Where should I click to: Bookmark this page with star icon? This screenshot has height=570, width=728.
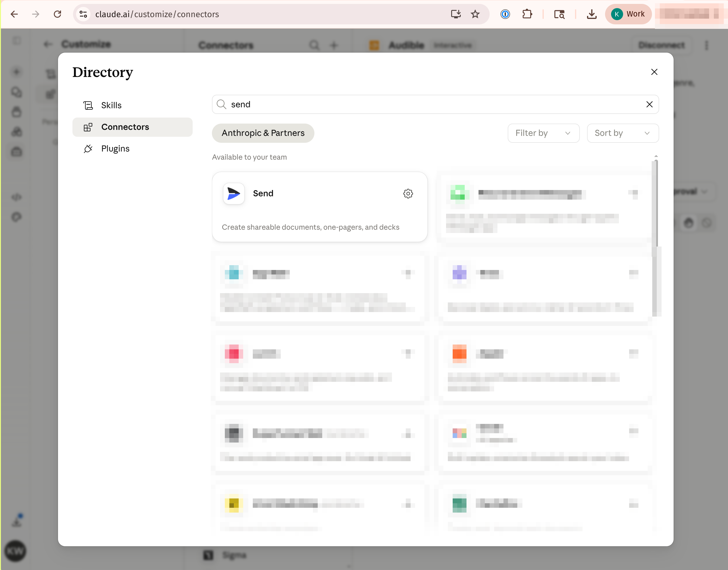[475, 14]
